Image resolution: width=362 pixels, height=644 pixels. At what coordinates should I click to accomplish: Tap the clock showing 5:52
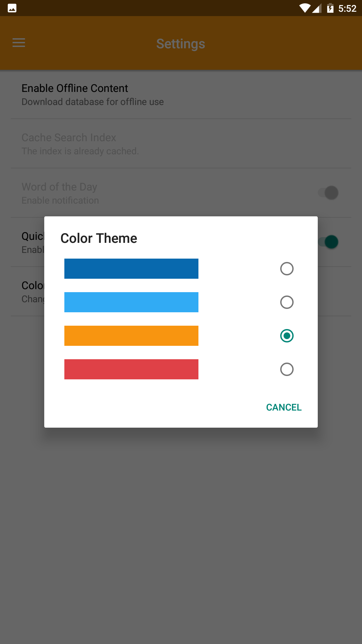pyautogui.click(x=347, y=8)
